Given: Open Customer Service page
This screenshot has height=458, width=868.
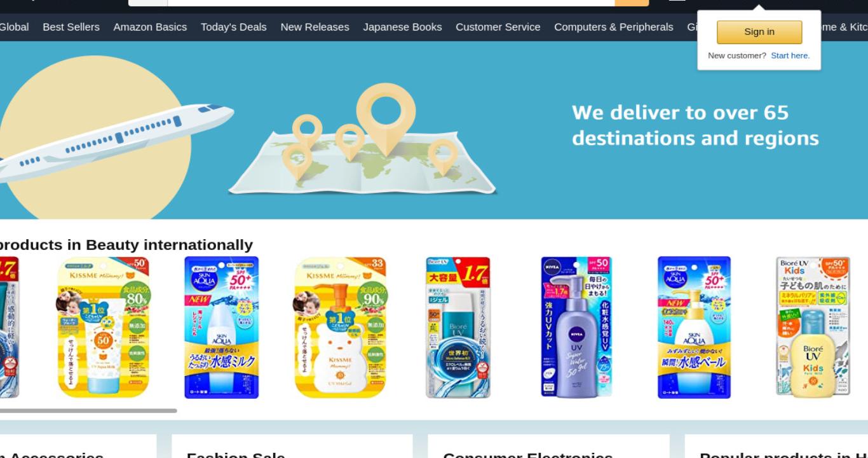Looking at the screenshot, I should click(x=498, y=27).
